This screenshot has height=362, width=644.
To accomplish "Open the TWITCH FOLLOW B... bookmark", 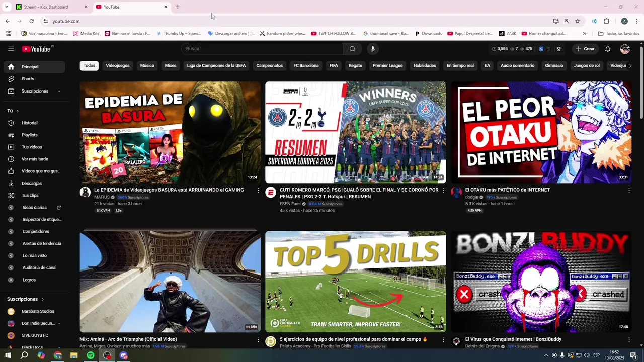I will [334, 34].
